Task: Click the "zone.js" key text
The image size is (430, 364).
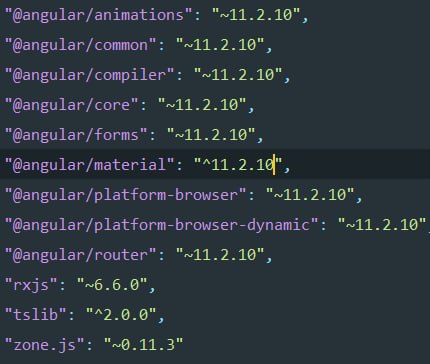Action: pyautogui.click(x=44, y=345)
